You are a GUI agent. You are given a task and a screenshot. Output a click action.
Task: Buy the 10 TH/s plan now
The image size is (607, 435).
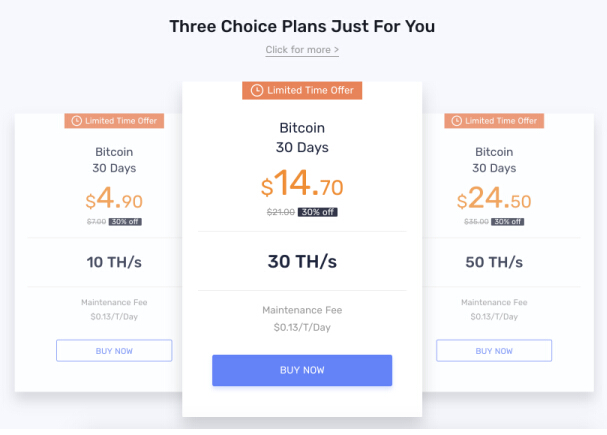[114, 351]
